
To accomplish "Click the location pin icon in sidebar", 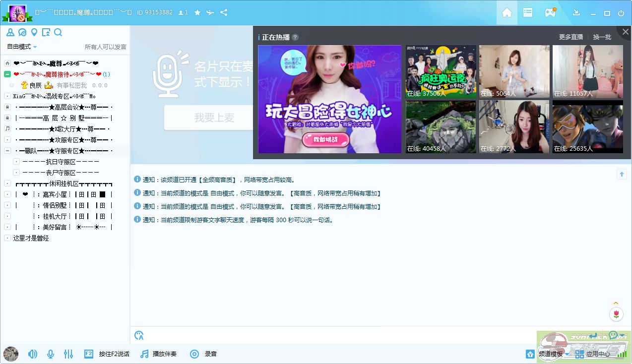I will click(x=34, y=33).
